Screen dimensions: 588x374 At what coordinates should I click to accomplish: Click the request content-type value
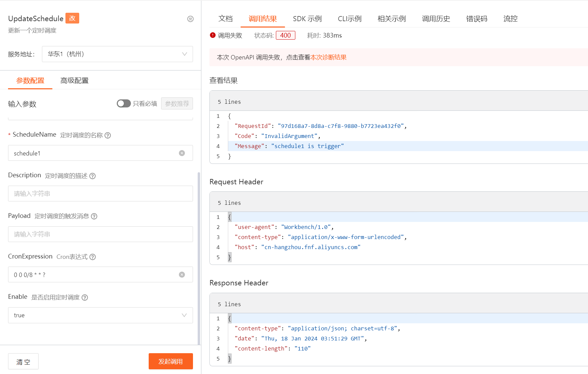click(x=346, y=237)
